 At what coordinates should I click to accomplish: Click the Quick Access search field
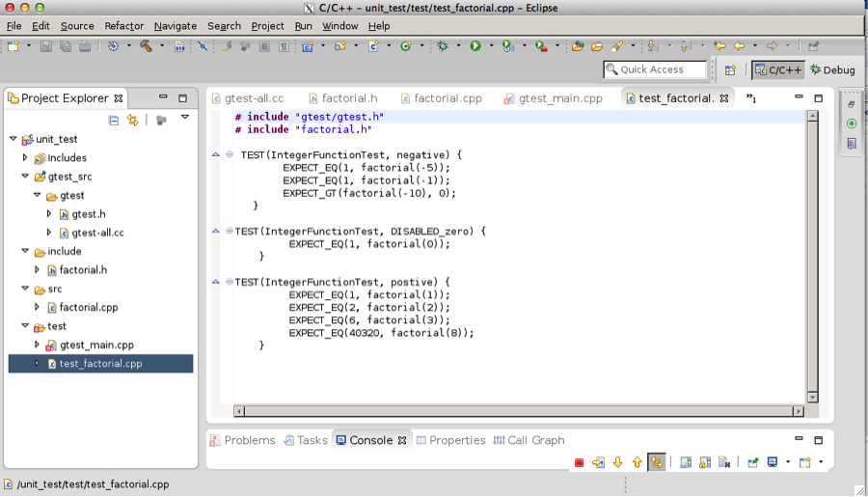[655, 69]
